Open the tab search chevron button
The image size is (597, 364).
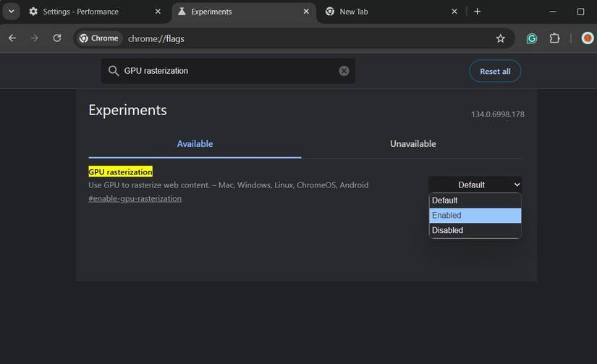12,12
